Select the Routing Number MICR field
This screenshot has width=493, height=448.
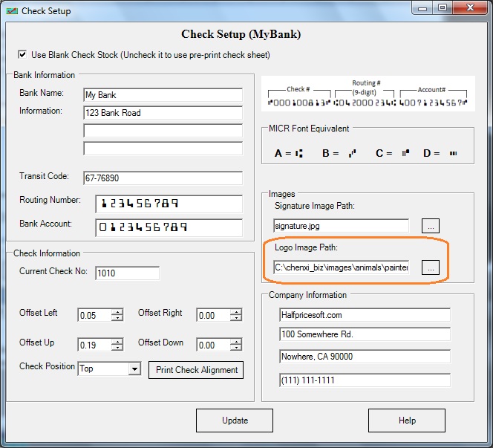(169, 204)
